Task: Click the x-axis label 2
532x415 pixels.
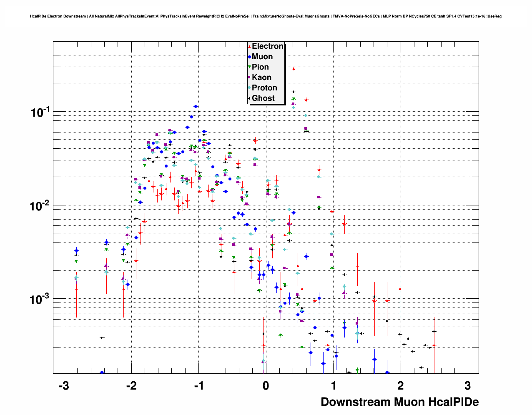Action: click(x=400, y=385)
